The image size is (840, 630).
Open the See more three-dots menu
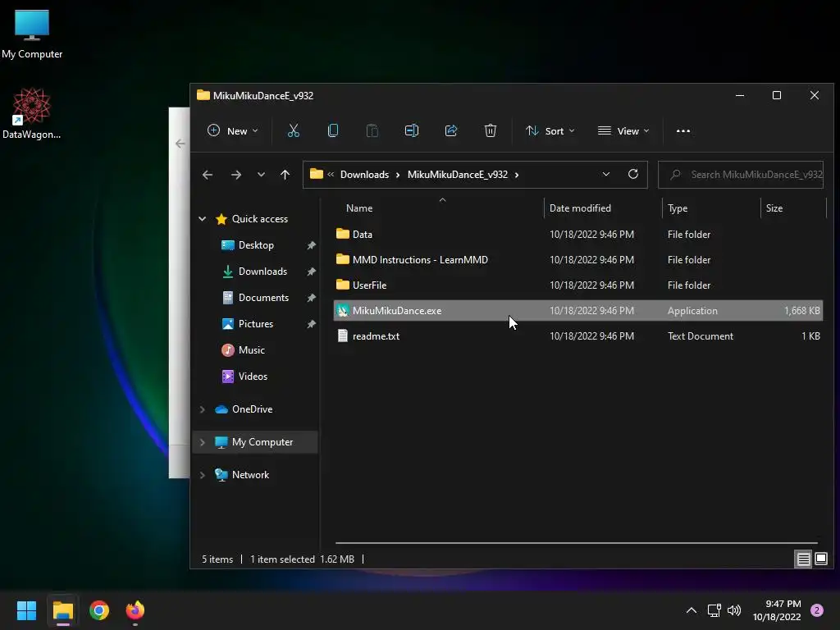(683, 130)
